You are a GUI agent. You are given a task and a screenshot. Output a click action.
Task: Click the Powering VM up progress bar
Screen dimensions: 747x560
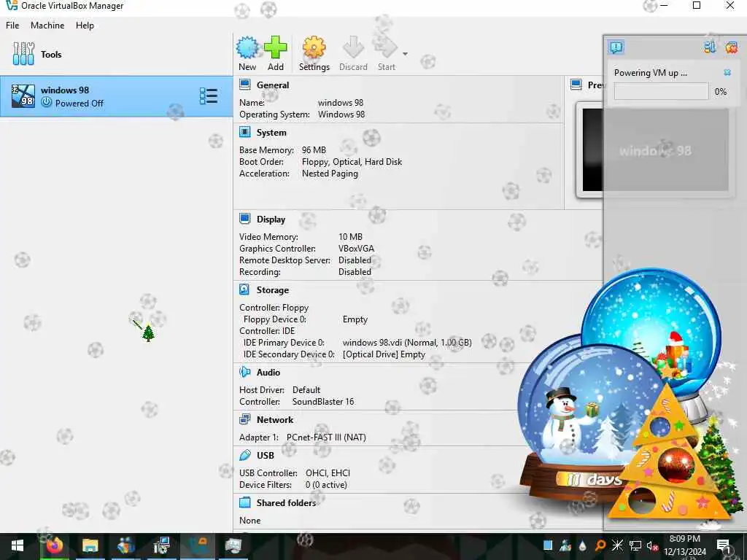coord(661,91)
